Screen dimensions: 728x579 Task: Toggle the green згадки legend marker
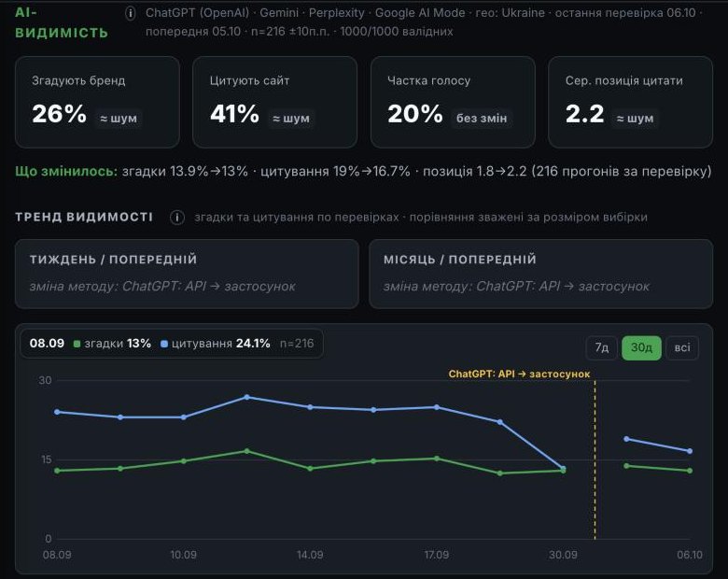[77, 344]
